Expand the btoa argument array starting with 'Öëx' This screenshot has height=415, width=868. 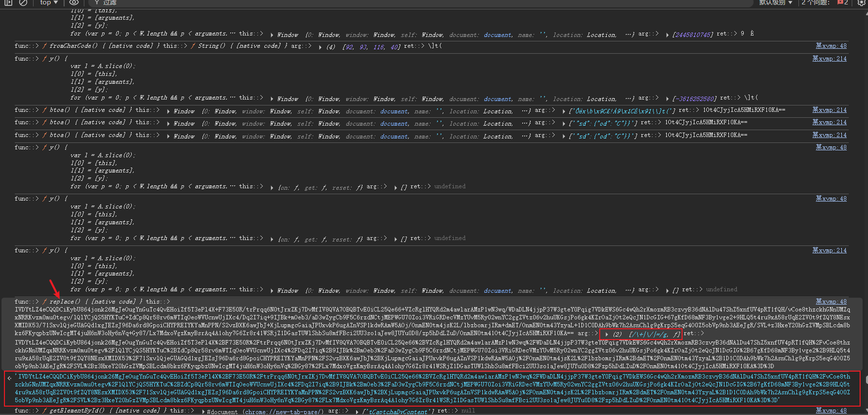564,111
